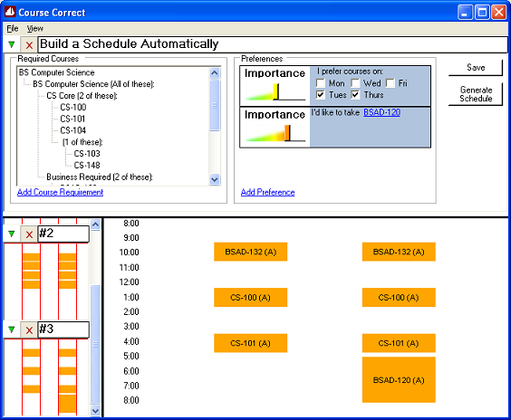Image resolution: width=511 pixels, height=420 pixels.
Task: Click the Required Courses scrollbar thumb
Action: tap(215, 105)
